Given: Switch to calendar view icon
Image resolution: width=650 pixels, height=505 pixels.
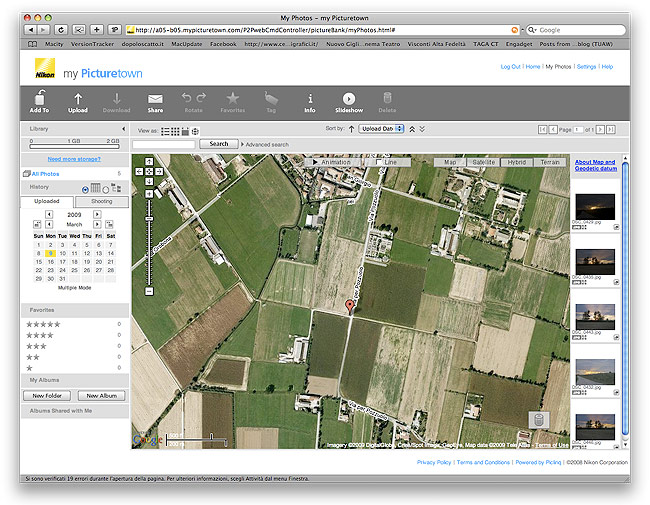Looking at the screenshot, I should (185, 131).
